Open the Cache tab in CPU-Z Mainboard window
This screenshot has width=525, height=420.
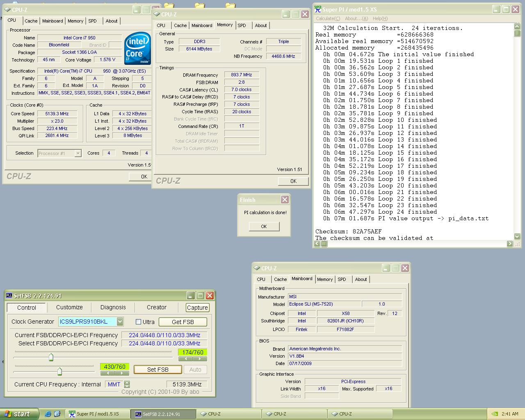[281, 279]
